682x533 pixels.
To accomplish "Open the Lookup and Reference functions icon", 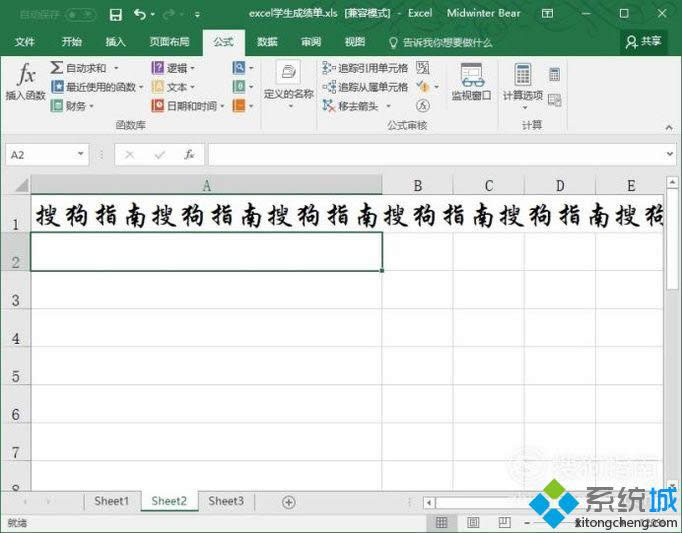I will point(239,67).
